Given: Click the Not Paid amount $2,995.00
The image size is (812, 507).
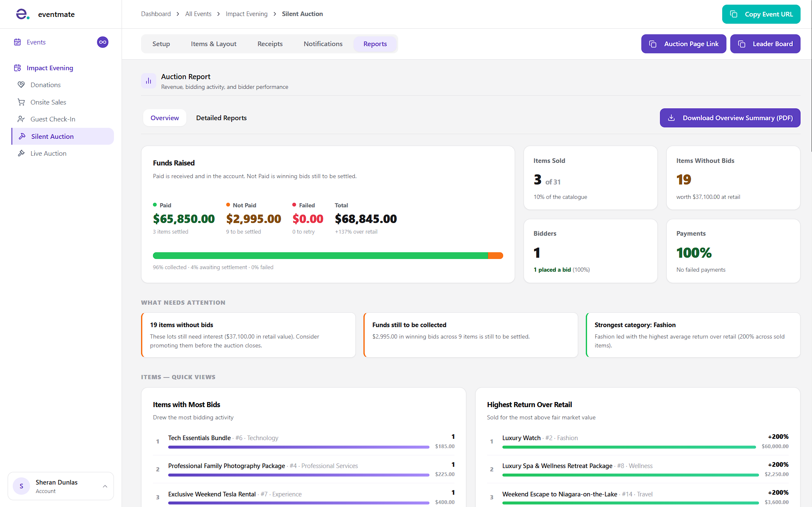Looking at the screenshot, I should coord(254,219).
